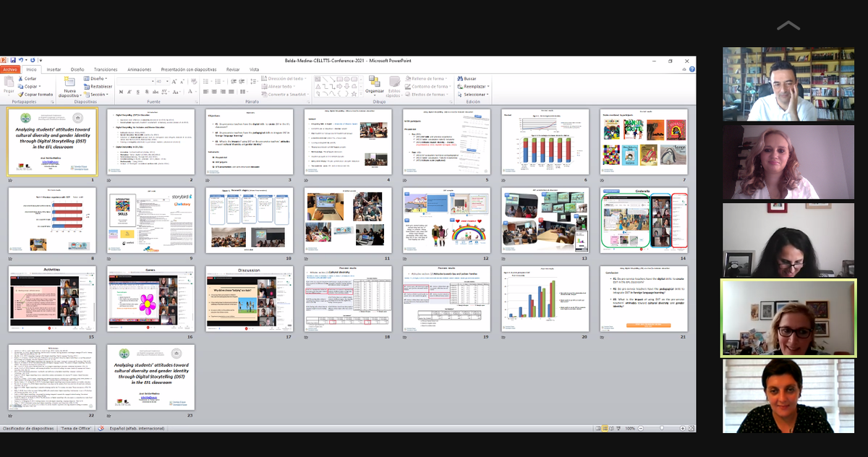Click the Undo arrow icon
The height and width of the screenshot is (457, 868).
(x=22, y=60)
